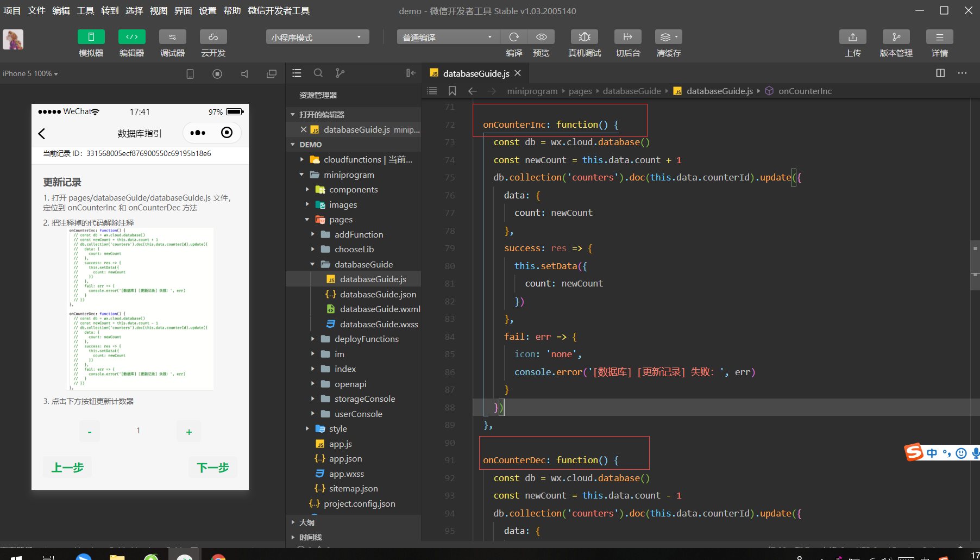Open version management

[x=896, y=37]
